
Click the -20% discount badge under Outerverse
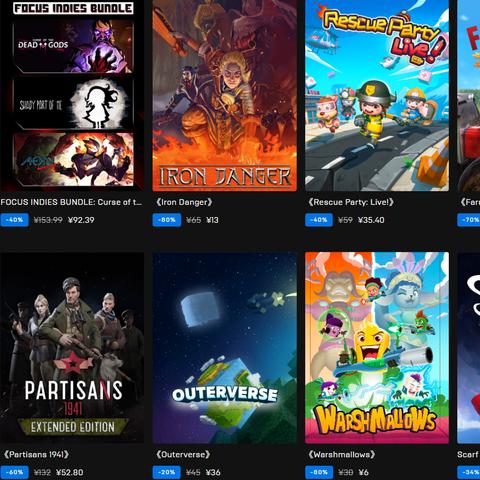167,472
